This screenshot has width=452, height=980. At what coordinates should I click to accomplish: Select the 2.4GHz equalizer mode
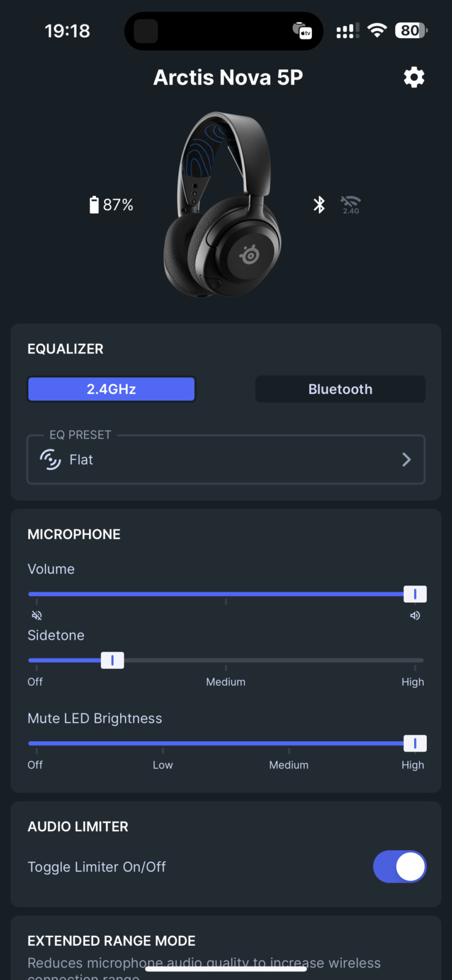(111, 388)
